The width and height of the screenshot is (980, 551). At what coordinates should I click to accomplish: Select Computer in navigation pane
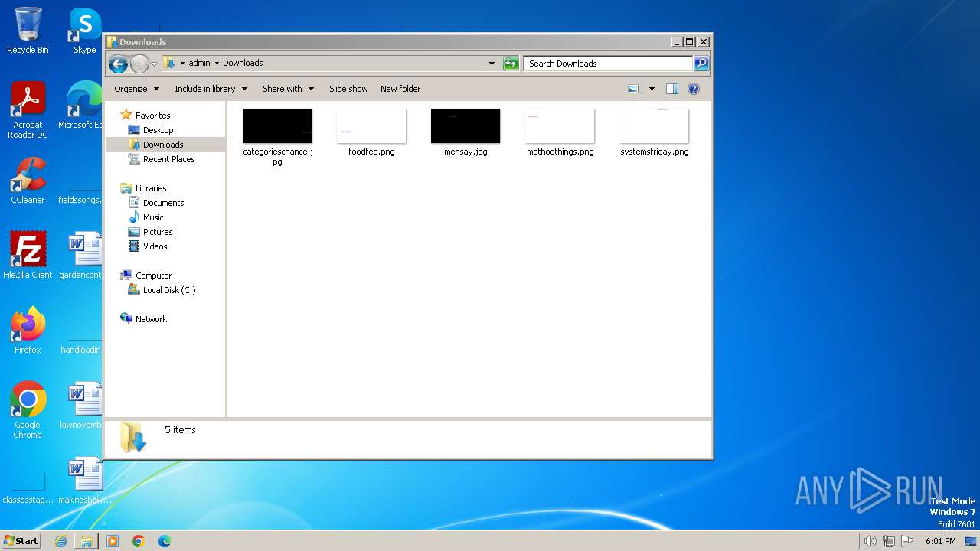point(153,275)
